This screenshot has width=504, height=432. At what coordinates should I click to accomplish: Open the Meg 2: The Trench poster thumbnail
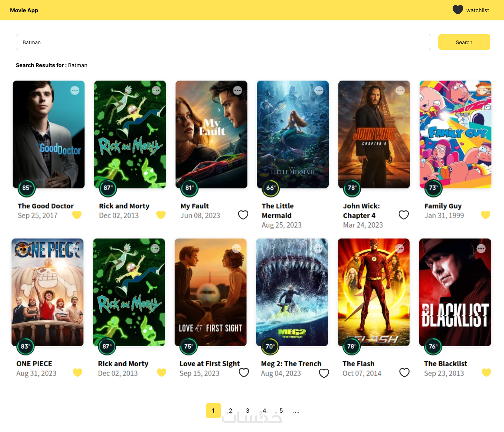tap(292, 292)
